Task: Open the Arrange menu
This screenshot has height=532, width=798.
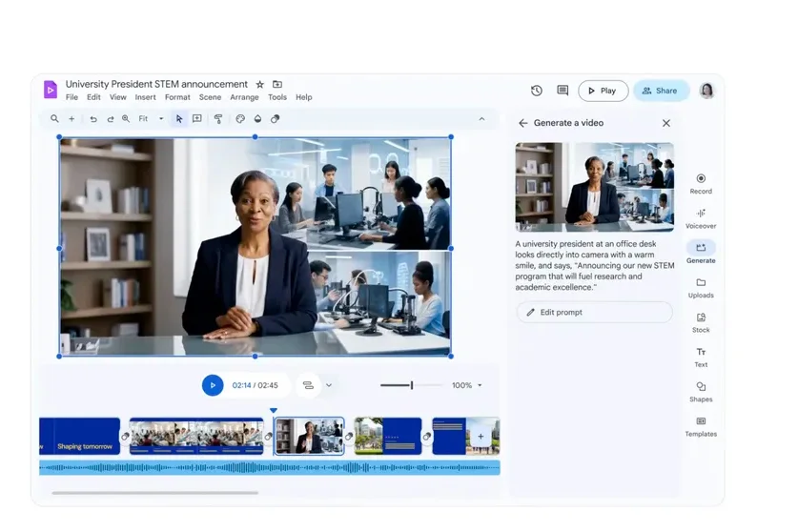Action: [244, 97]
